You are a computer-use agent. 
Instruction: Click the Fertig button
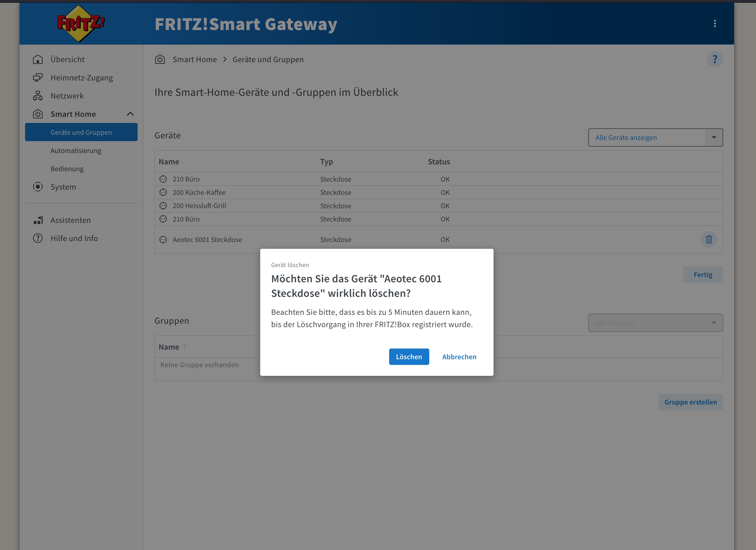(x=703, y=275)
